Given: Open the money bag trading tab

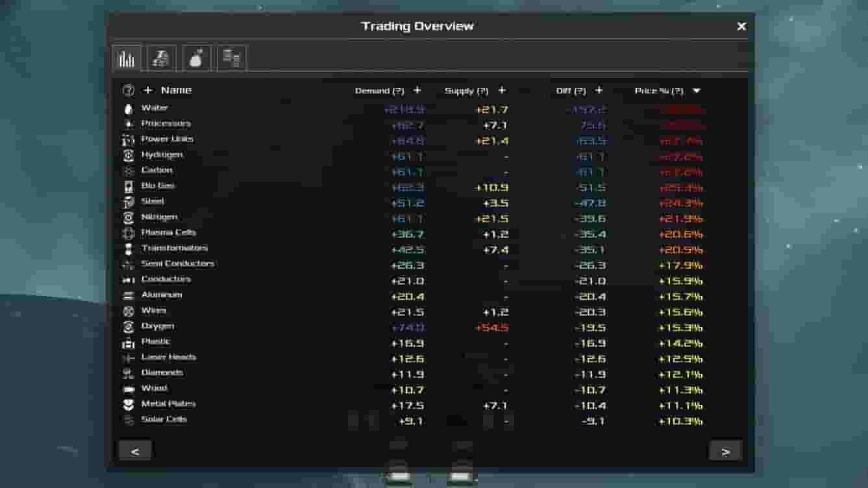Looking at the screenshot, I should click(x=197, y=57).
